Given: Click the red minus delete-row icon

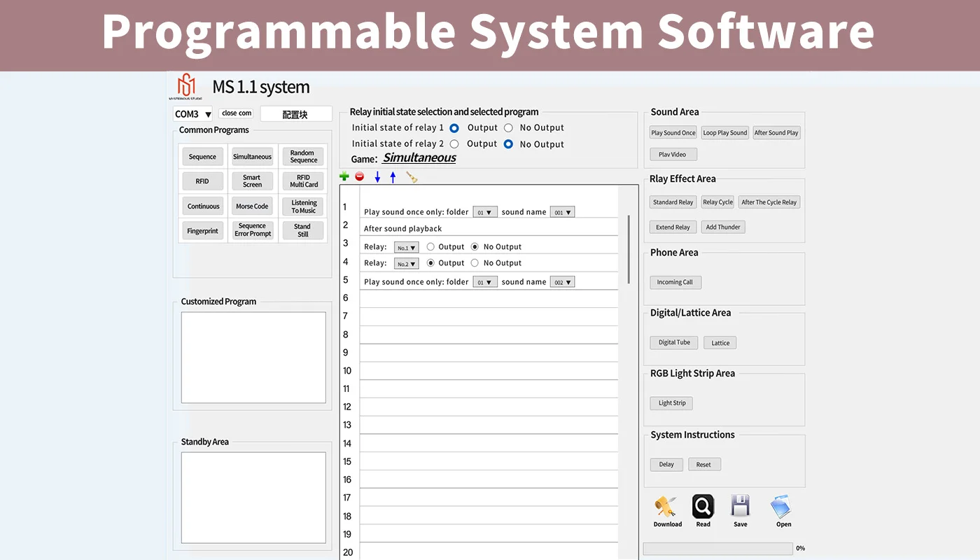Looking at the screenshot, I should coord(360,177).
